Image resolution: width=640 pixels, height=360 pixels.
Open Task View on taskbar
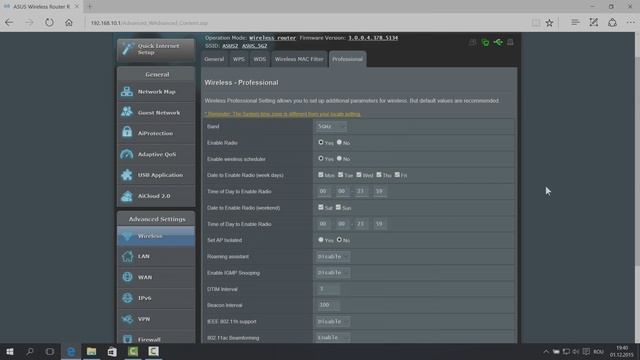click(x=49, y=351)
